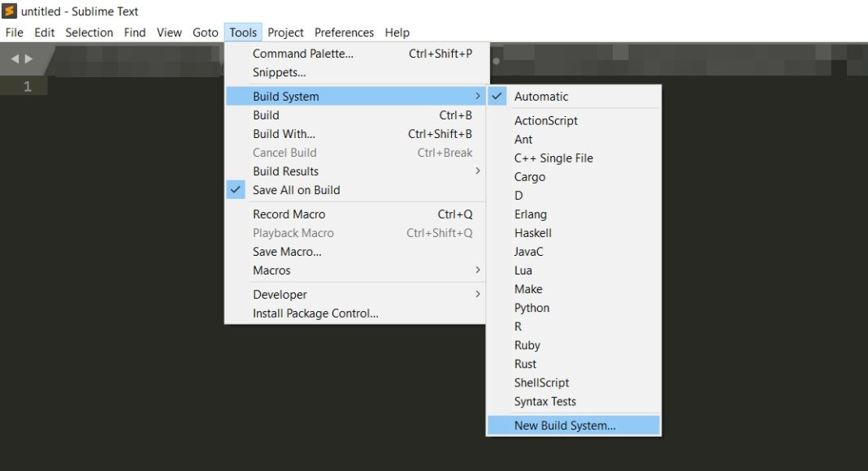Select the C++ Single File build system
Viewport: 868px width, 471px height.
click(553, 158)
